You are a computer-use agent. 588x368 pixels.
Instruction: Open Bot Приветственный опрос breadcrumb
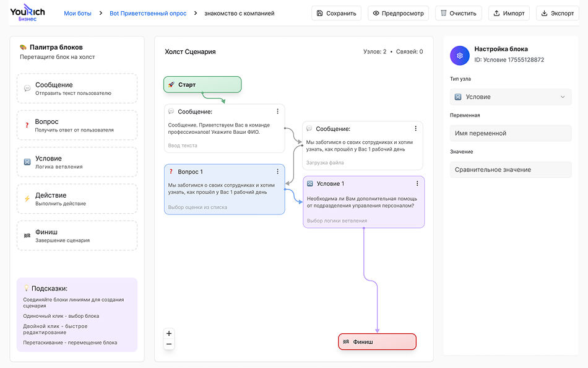tap(148, 13)
